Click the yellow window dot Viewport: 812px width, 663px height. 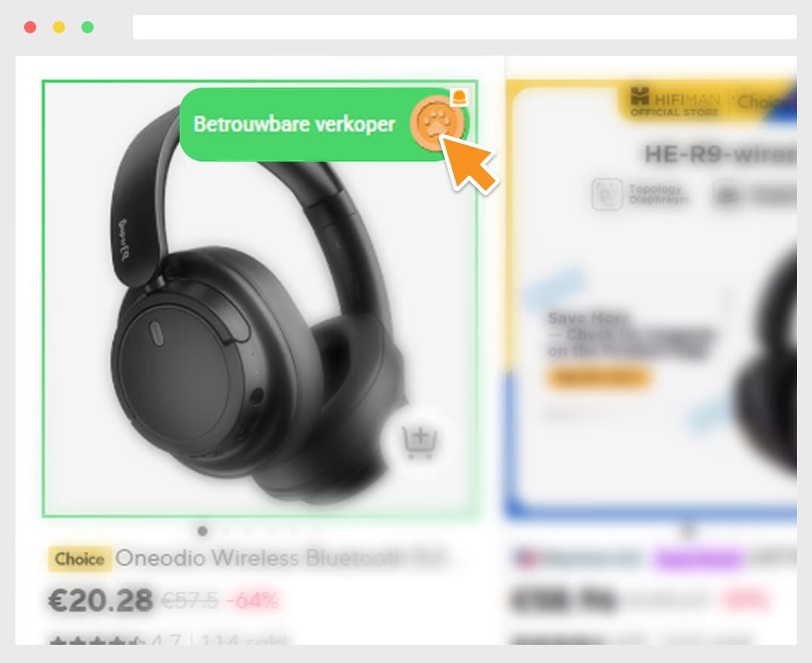click(59, 27)
